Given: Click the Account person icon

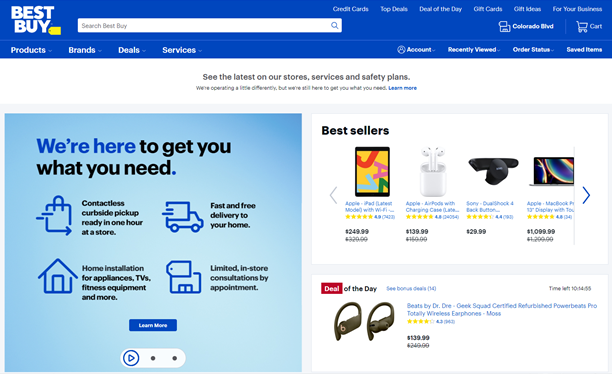Looking at the screenshot, I should (401, 50).
